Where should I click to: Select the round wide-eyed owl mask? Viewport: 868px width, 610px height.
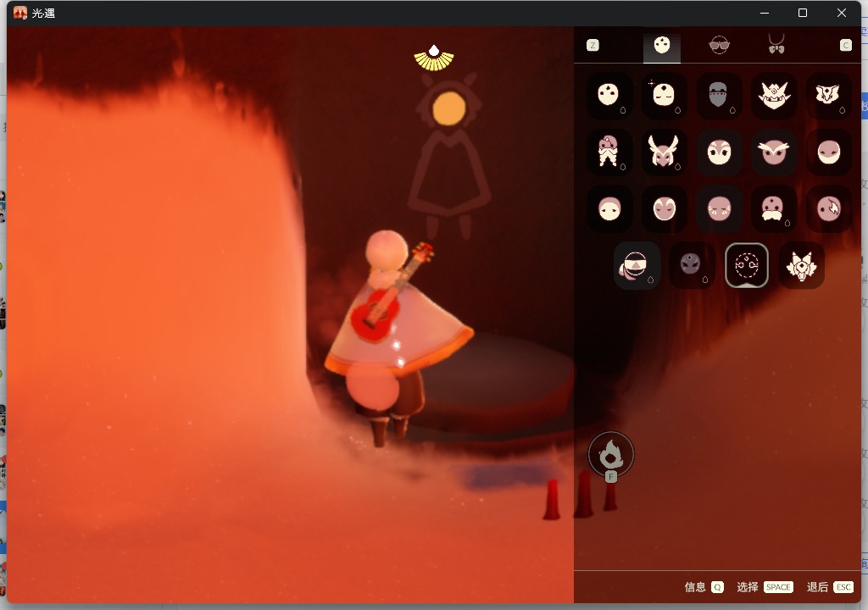click(x=719, y=152)
